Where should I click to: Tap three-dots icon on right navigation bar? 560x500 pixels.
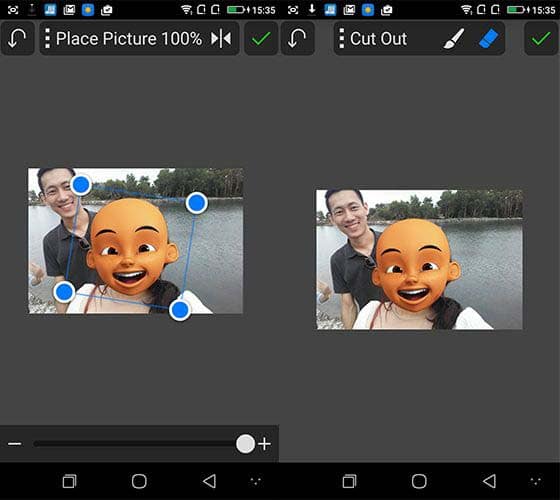point(536,481)
